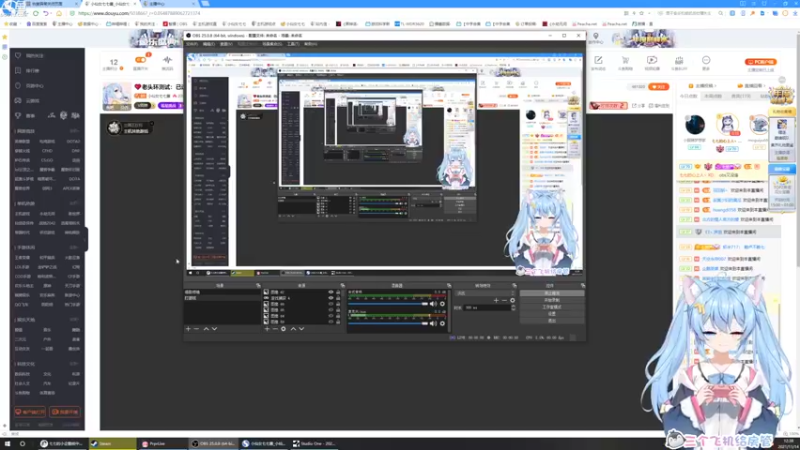Move selected OBS source up
Viewport: 800px width, 450px height.
[x=293, y=329]
